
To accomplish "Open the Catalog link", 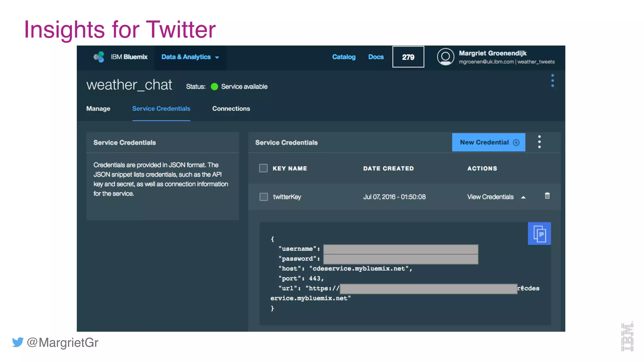I will coord(344,57).
